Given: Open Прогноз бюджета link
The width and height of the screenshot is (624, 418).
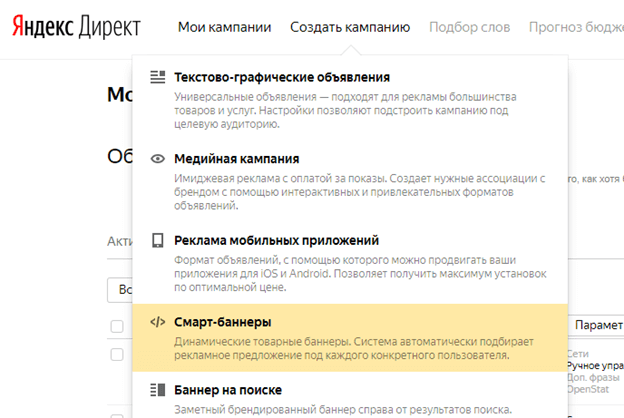Looking at the screenshot, I should [576, 27].
